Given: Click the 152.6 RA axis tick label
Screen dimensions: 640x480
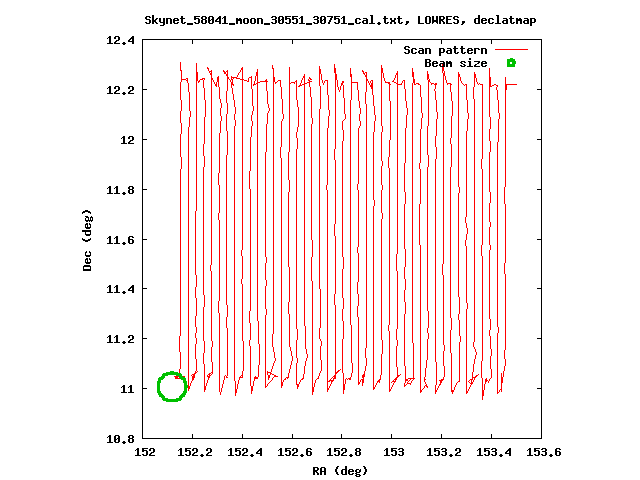Looking at the screenshot, I should click(295, 452).
